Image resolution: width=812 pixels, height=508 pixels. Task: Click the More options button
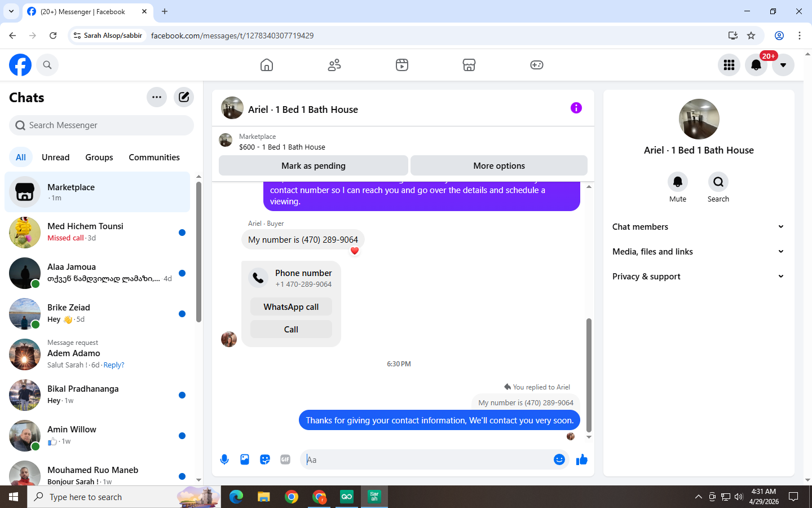point(499,166)
